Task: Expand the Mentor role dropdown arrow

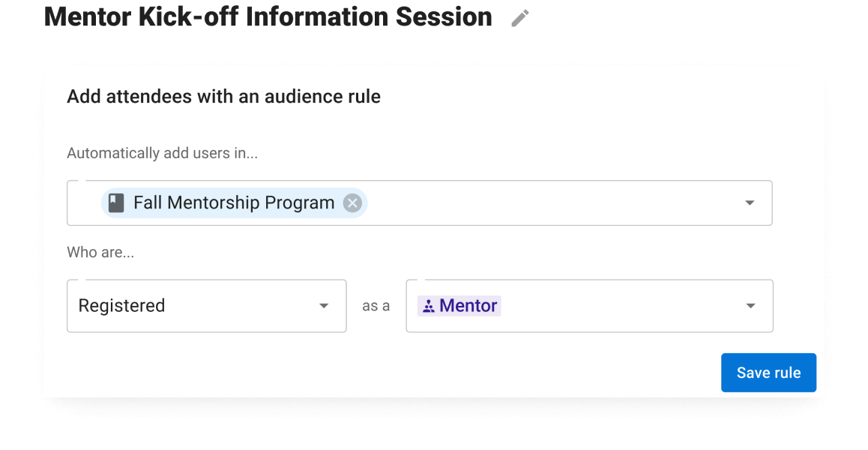Action: pyautogui.click(x=750, y=306)
